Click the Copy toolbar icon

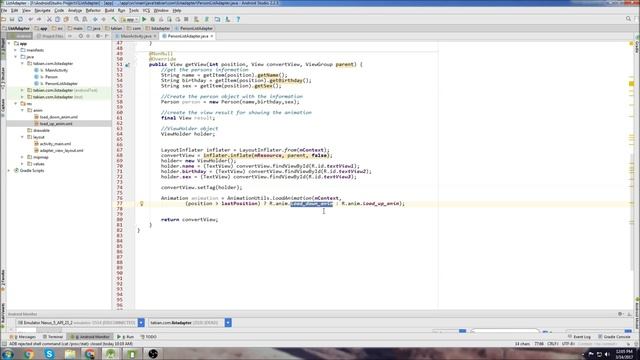point(58,19)
